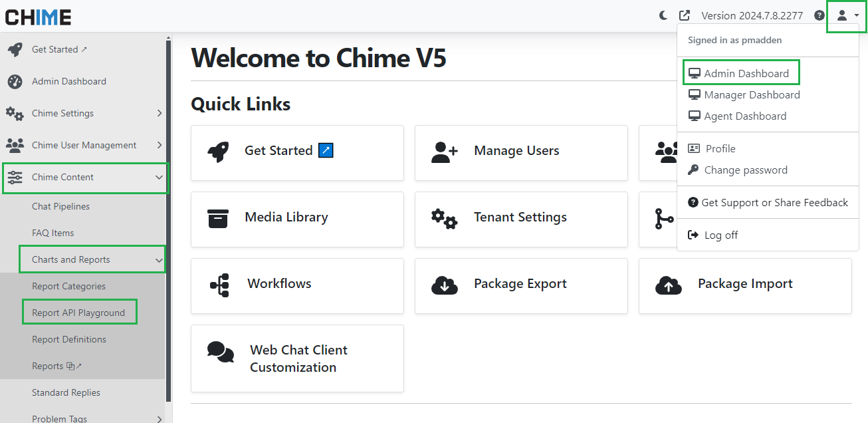Click the Get Started link in the sidebar
This screenshot has width=868, height=423.
(59, 49)
